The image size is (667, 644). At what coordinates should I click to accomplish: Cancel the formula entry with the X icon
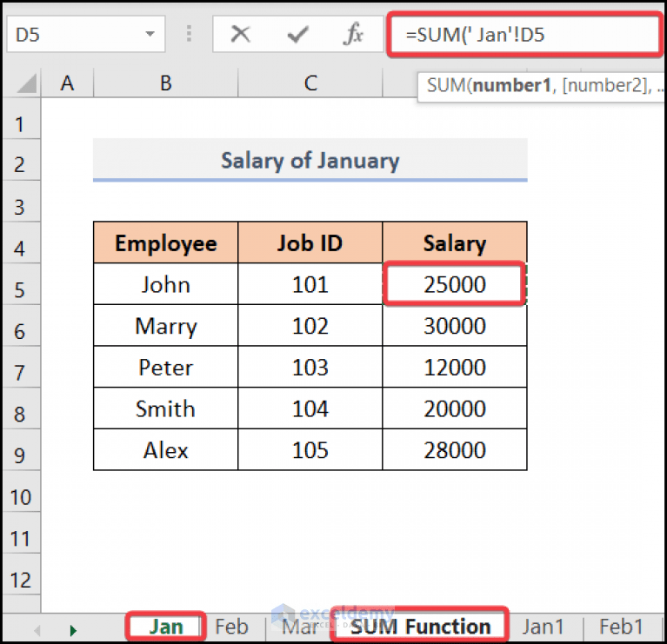pos(240,34)
